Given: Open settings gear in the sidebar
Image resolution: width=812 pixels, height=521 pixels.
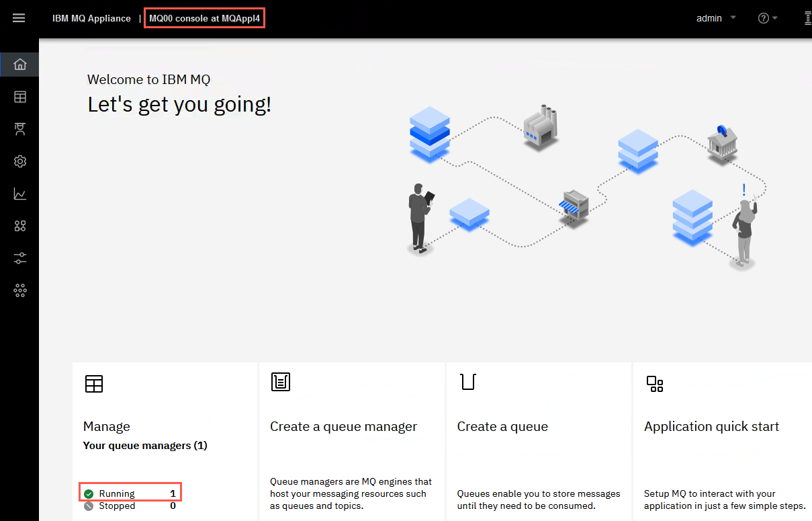Looking at the screenshot, I should (20, 161).
